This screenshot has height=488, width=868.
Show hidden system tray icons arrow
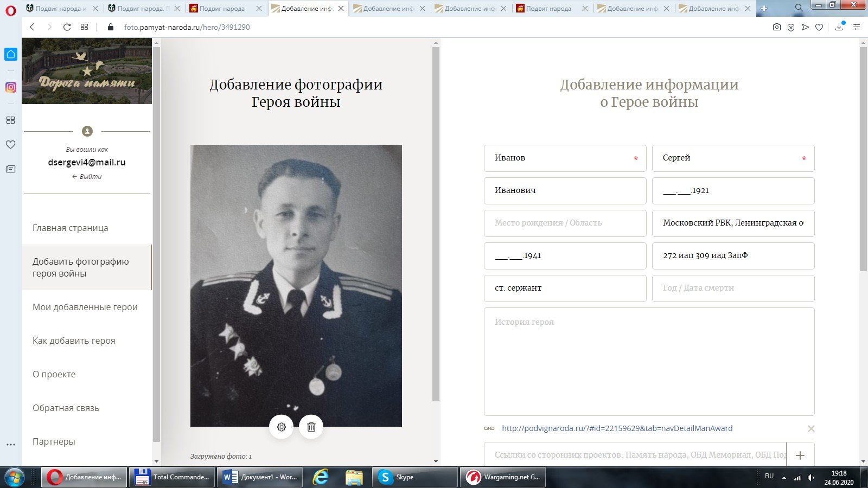[x=783, y=478]
